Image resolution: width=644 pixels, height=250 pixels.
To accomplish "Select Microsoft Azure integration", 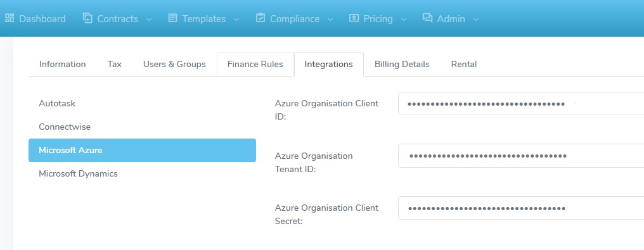I will point(142,151).
